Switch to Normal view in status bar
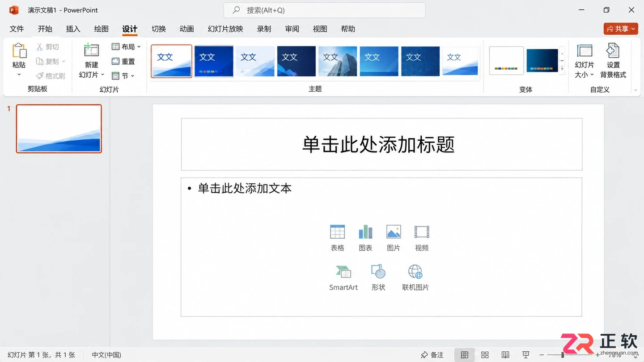The image size is (644, 362). click(465, 355)
